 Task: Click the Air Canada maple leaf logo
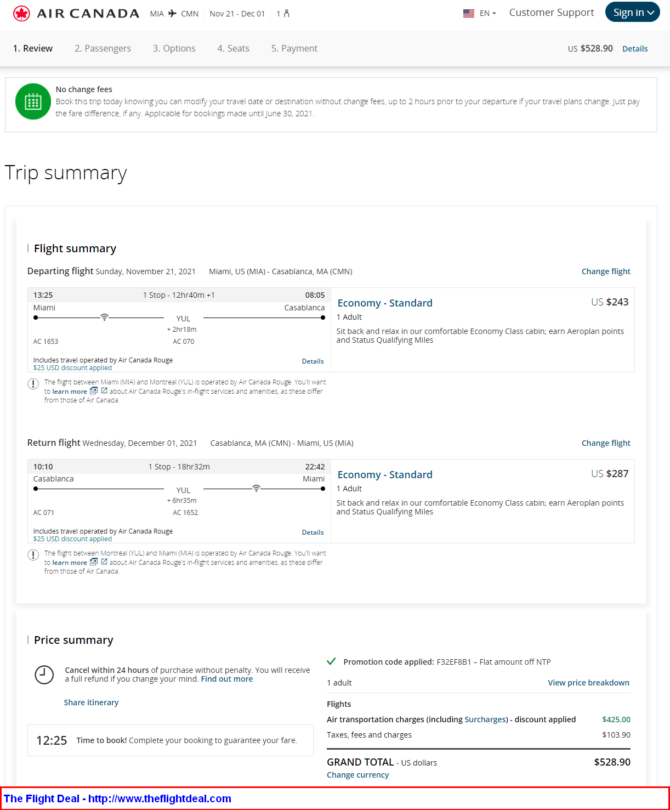(x=22, y=13)
